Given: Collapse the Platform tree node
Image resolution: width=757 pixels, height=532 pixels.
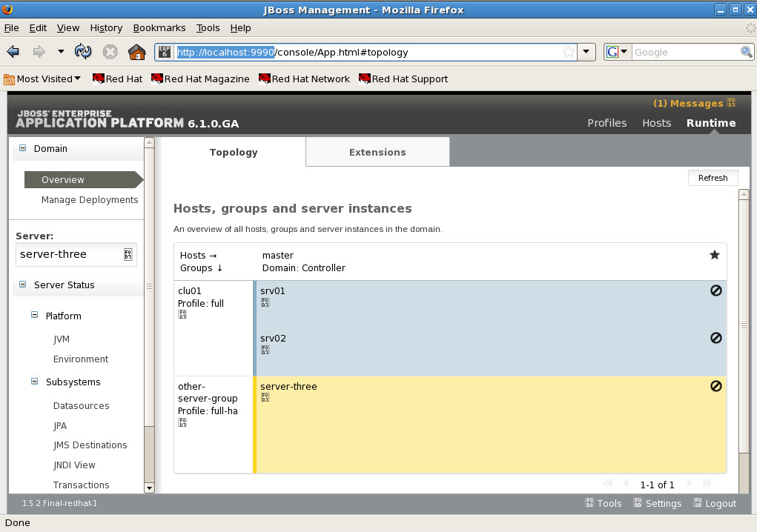Looking at the screenshot, I should pos(34,315).
